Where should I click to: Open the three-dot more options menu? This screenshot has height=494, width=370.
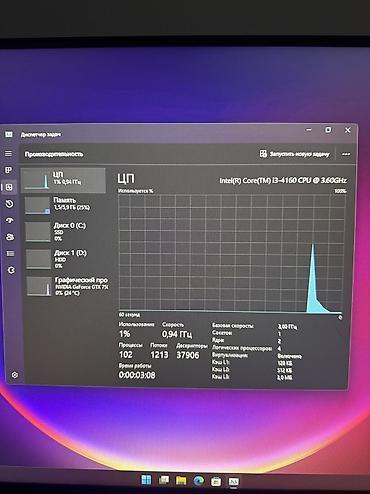(x=346, y=154)
